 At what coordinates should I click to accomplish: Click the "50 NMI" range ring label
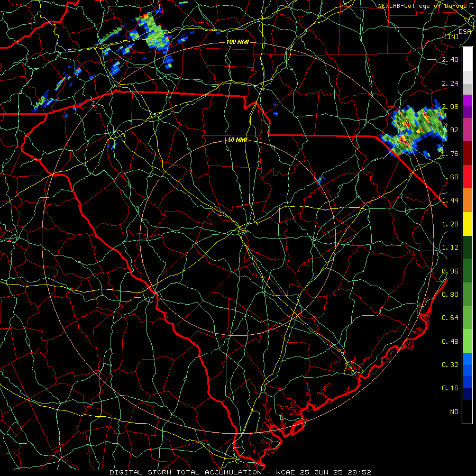point(237,140)
